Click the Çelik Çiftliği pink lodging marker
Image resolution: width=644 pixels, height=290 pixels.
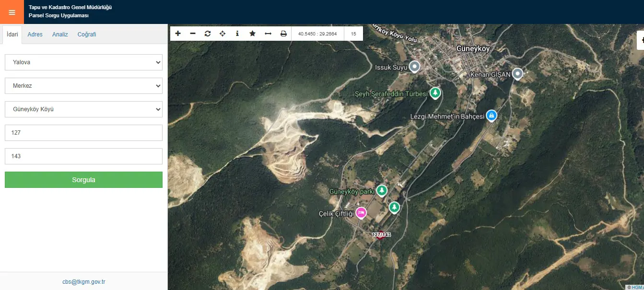coord(361,213)
